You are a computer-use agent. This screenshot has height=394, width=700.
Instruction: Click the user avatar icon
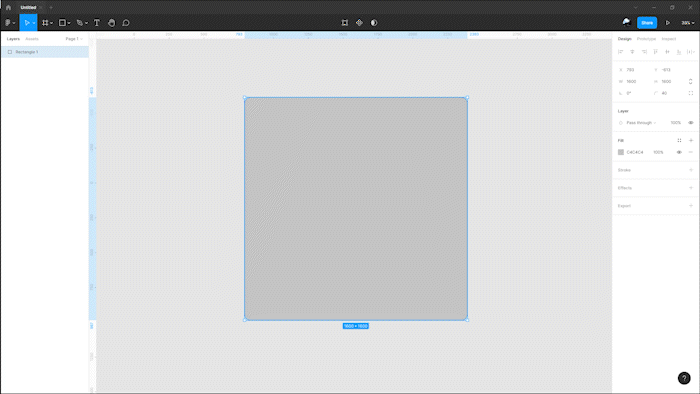point(626,22)
